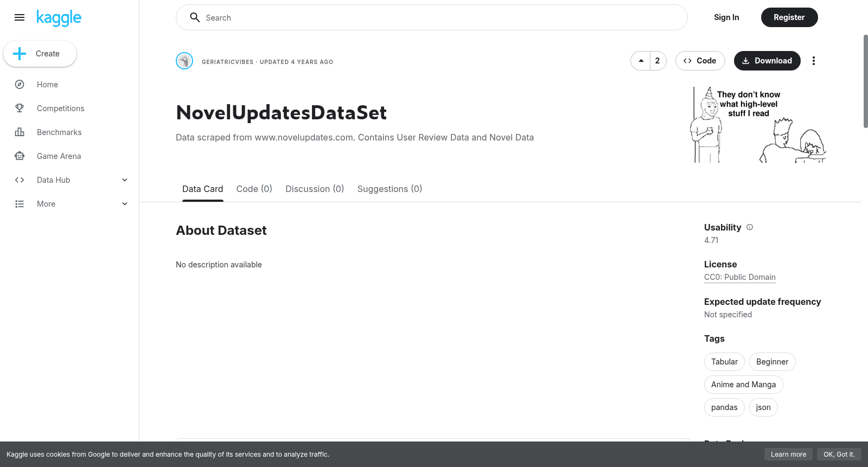The width and height of the screenshot is (868, 467).
Task: Open Game Arena in sidebar
Action: [x=59, y=156]
